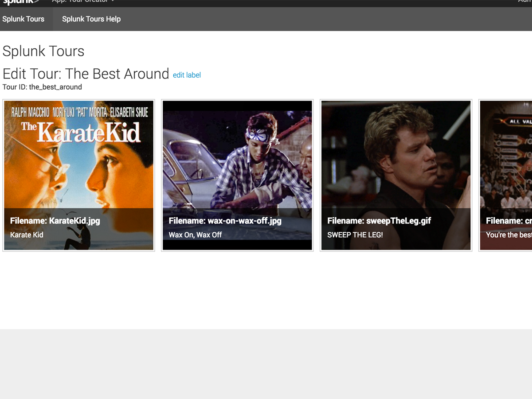
Task: Click the edit label link
Action: 187,75
